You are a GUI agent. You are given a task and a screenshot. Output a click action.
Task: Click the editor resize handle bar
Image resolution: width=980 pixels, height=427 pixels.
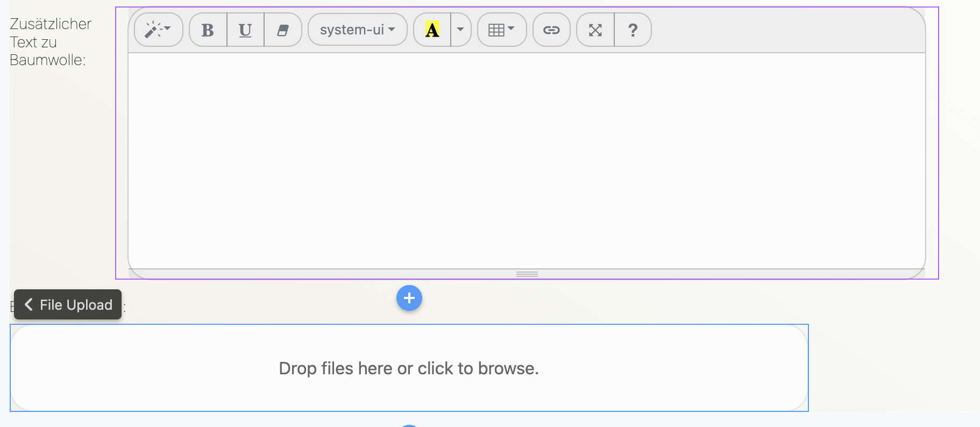[x=527, y=274]
